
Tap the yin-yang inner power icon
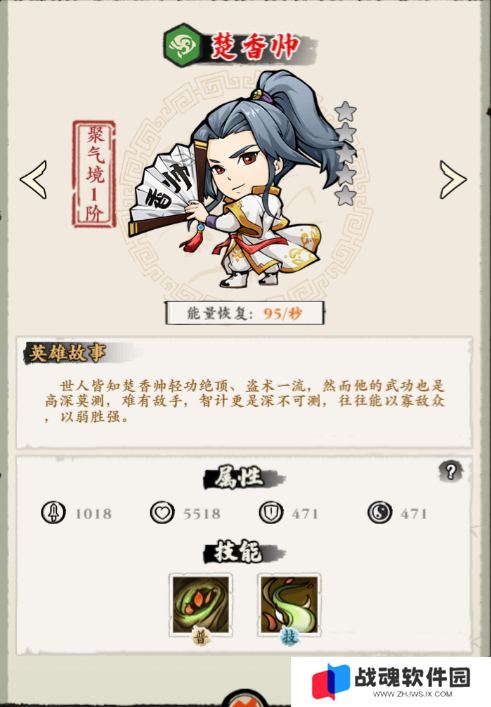pos(380,513)
